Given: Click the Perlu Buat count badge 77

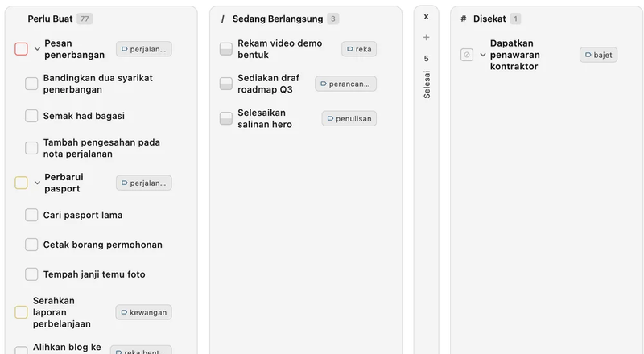Looking at the screenshot, I should point(85,19).
